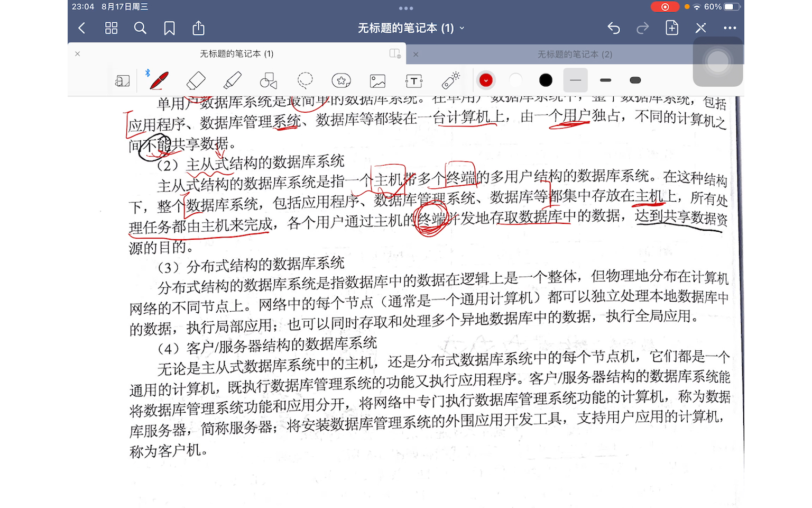Switch to tab 无标题的笔记本 (2)
The image size is (812, 508).
tap(575, 55)
